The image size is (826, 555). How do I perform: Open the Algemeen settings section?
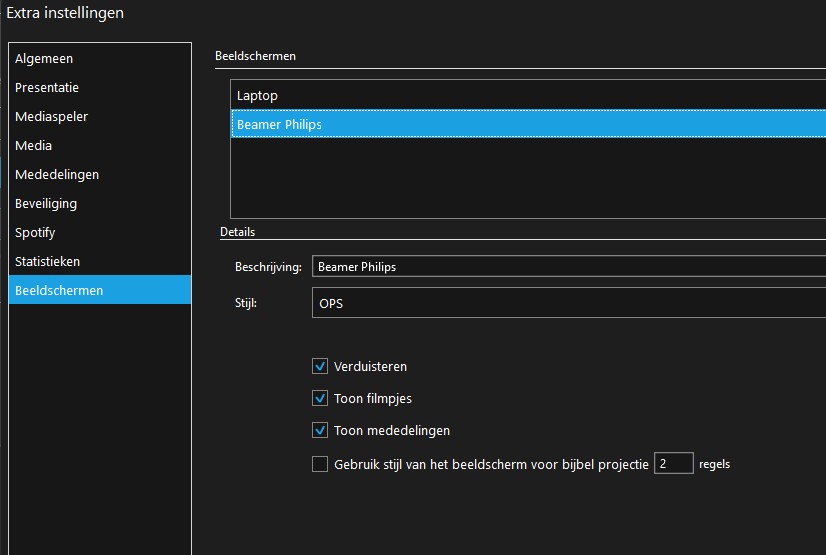tap(100, 58)
